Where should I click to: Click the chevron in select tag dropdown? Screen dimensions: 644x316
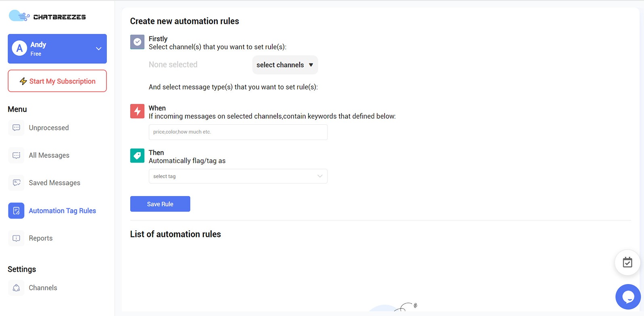coord(320,176)
